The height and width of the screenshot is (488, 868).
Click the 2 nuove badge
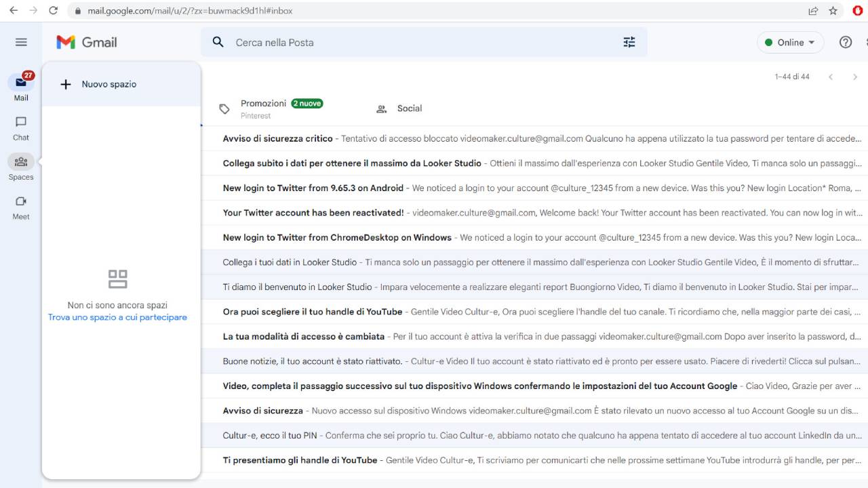tap(307, 104)
